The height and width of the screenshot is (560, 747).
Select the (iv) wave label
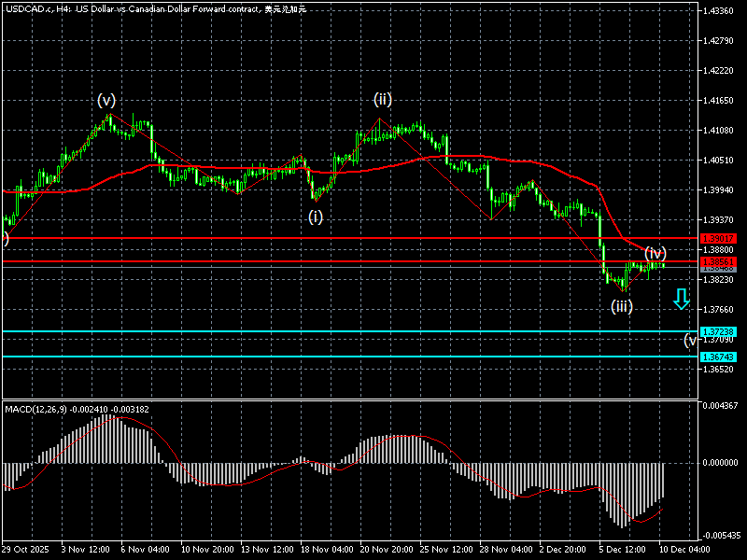pos(655,252)
